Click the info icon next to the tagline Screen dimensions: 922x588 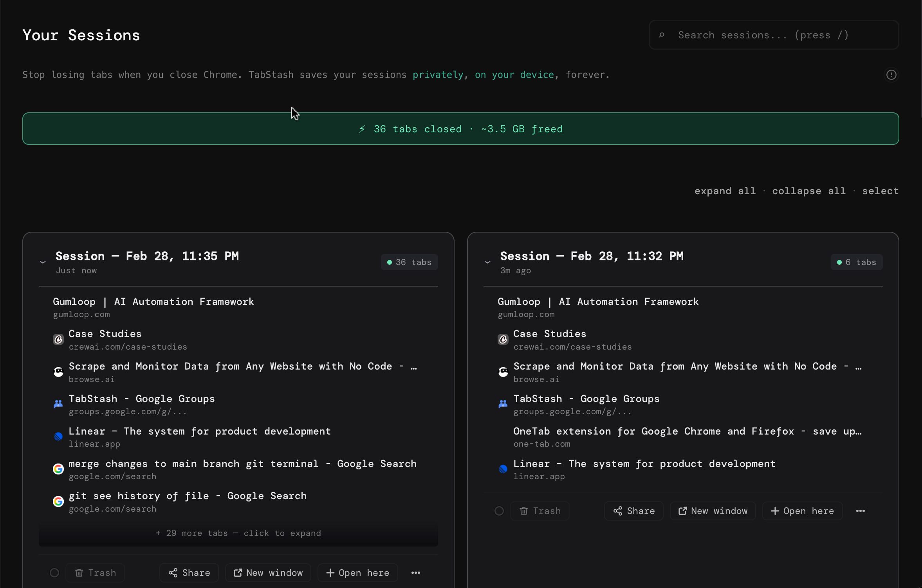coord(891,74)
